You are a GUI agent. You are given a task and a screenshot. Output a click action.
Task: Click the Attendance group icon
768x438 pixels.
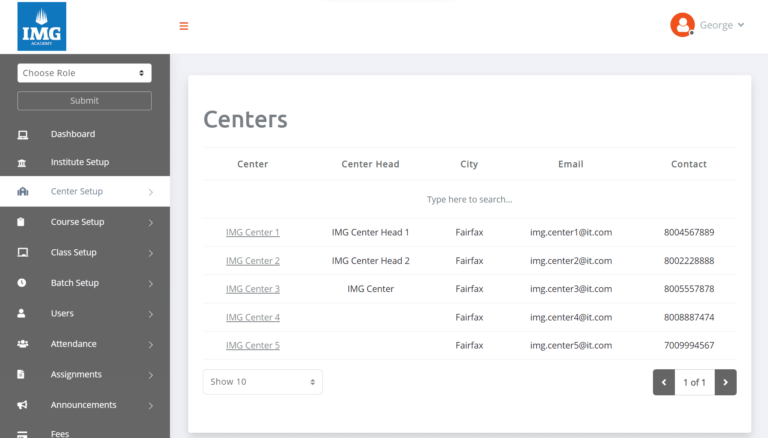22,344
